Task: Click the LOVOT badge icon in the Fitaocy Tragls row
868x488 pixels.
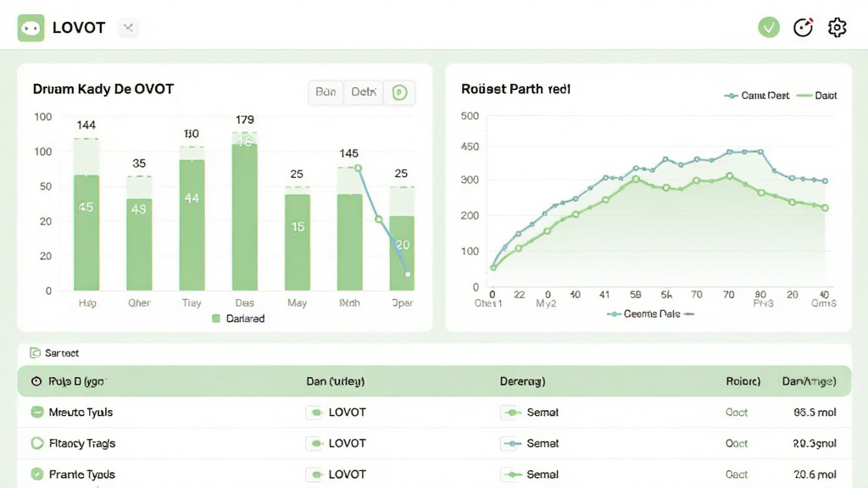Action: [x=314, y=444]
